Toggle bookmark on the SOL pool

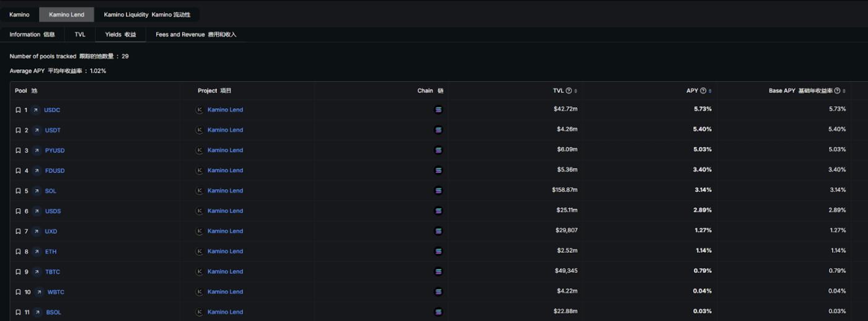click(18, 191)
